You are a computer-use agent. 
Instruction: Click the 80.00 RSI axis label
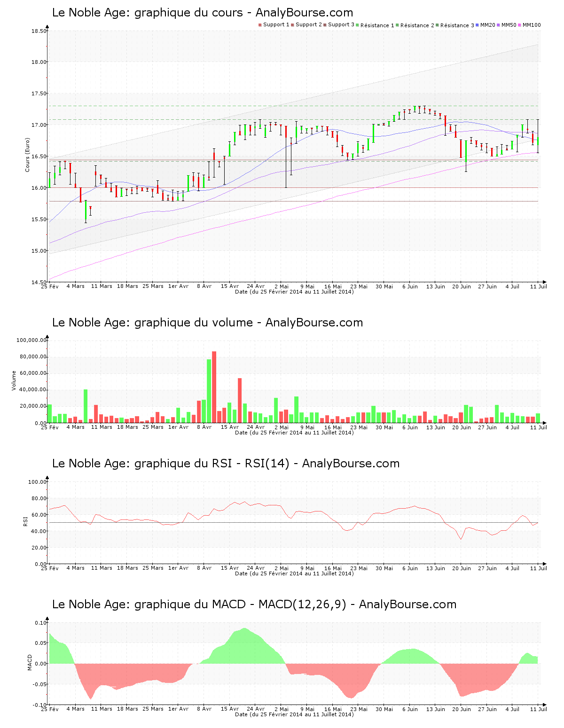click(x=39, y=498)
